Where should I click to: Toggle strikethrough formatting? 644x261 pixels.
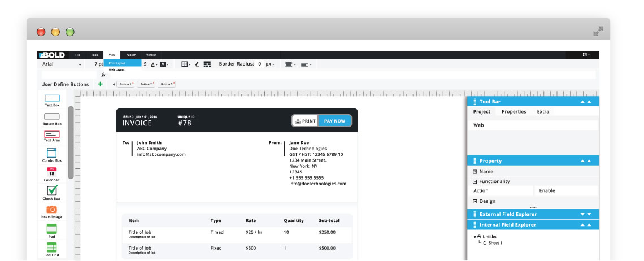[x=145, y=64]
